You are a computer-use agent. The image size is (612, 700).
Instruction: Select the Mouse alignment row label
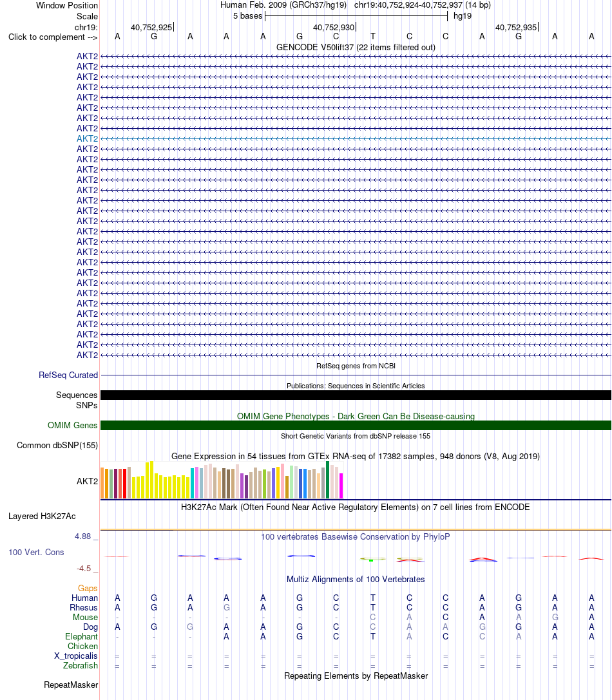[x=85, y=618]
